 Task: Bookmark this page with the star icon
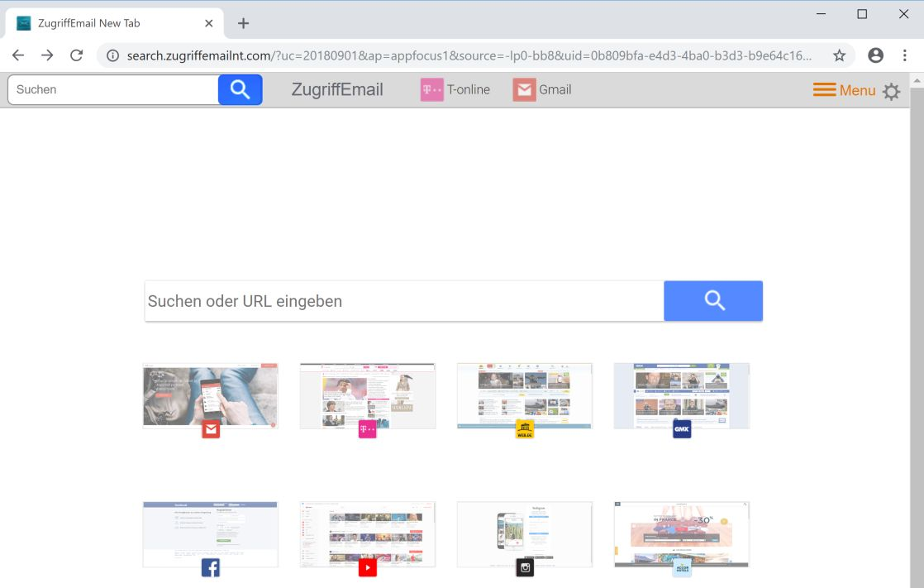pyautogui.click(x=839, y=55)
